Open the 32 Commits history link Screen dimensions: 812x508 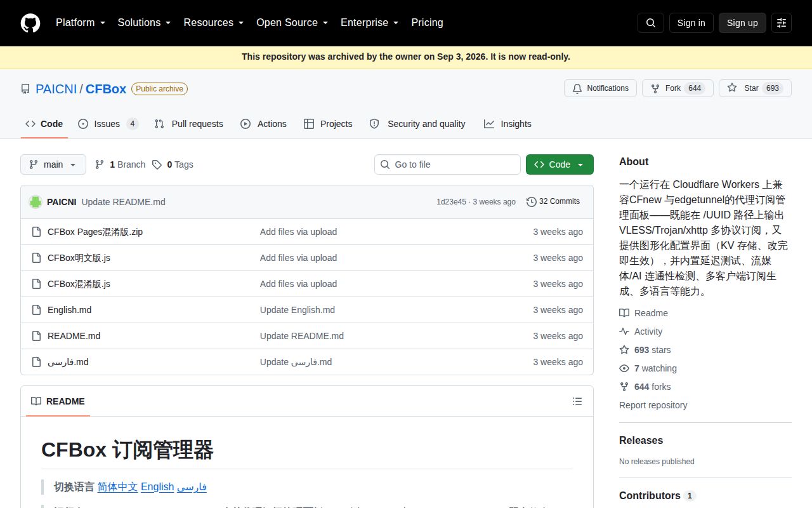553,202
